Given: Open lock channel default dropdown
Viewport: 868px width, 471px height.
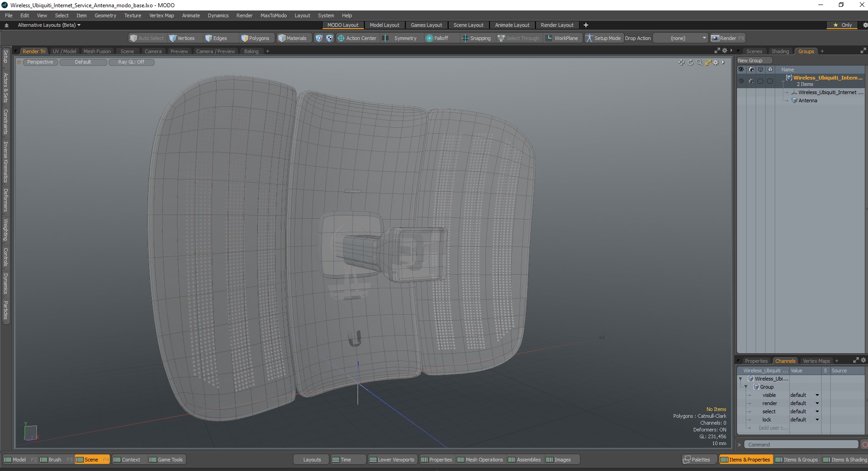Looking at the screenshot, I should pos(804,420).
